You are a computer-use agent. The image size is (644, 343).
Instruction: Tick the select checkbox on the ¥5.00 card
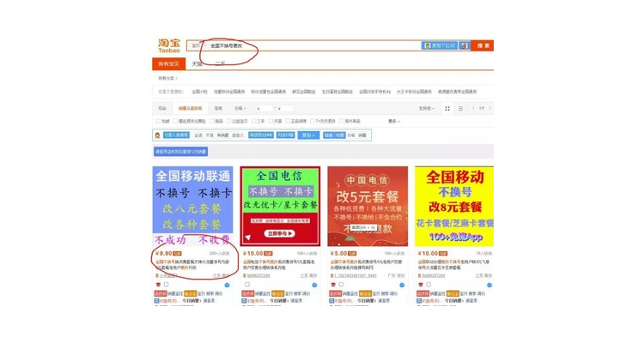pos(341,285)
